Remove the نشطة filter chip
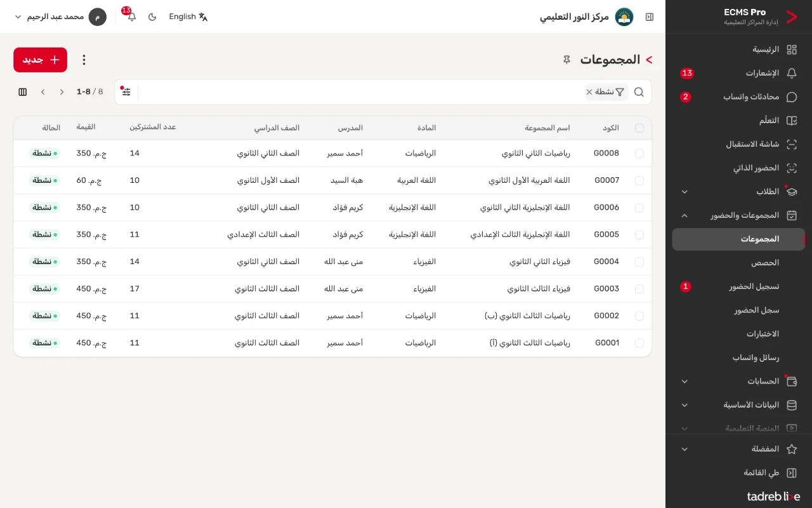The height and width of the screenshot is (508, 812). (589, 92)
